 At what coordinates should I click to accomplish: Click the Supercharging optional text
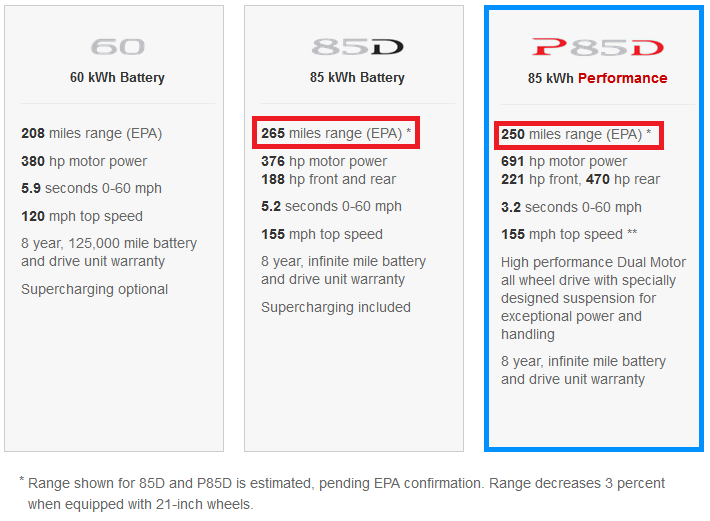(x=94, y=289)
